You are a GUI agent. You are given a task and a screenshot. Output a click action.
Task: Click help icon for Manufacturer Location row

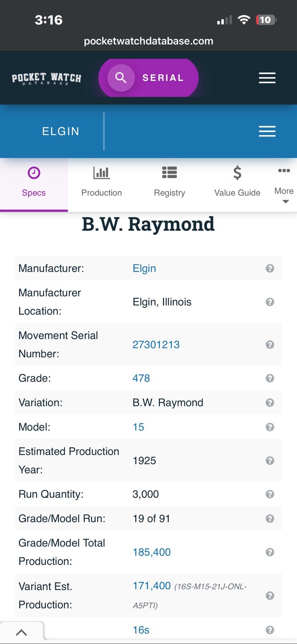tap(270, 302)
